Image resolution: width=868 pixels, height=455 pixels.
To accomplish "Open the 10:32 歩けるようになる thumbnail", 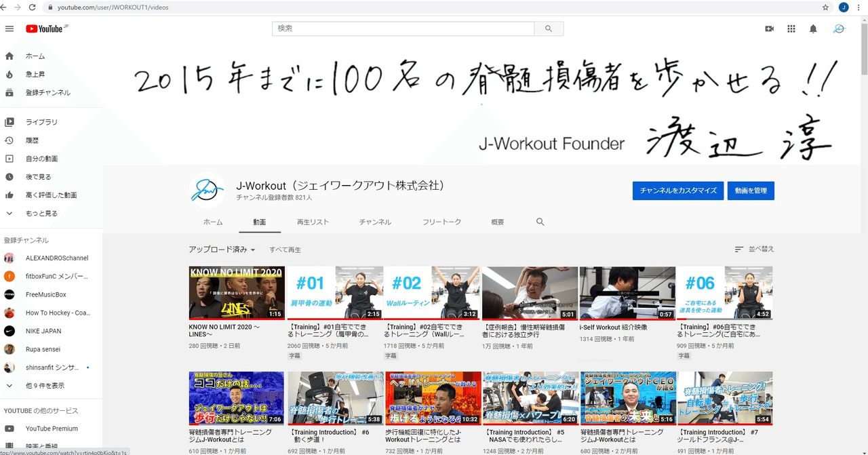I will point(433,398).
